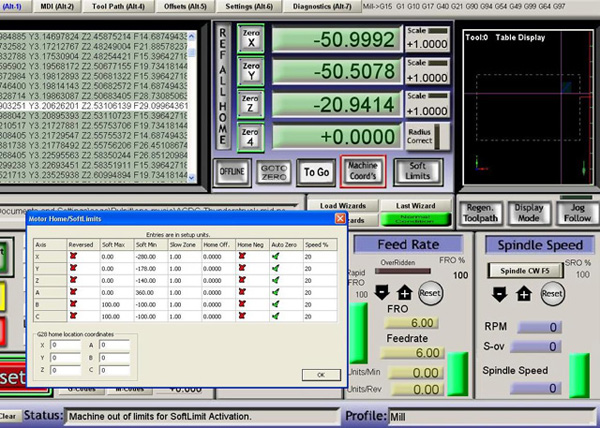The width and height of the screenshot is (600, 428).
Task: Click the X axis Scale value +1.0000
Action: (427, 44)
